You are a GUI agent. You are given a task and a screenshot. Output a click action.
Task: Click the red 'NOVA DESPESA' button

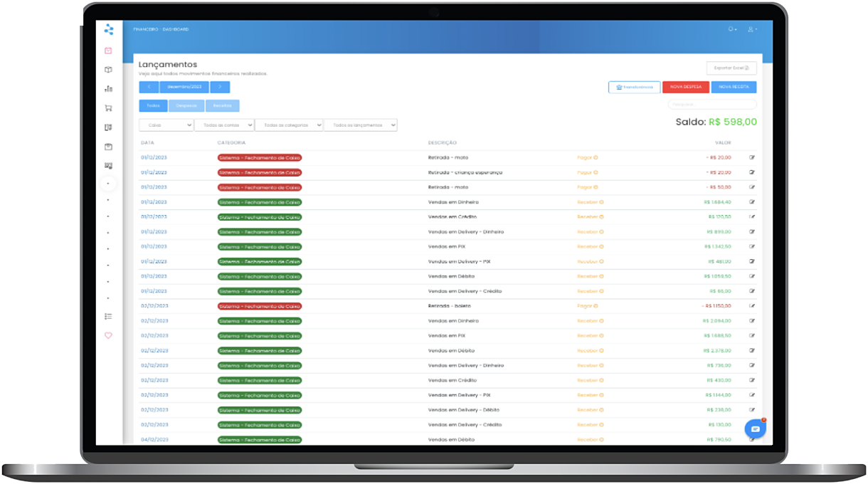(x=686, y=87)
